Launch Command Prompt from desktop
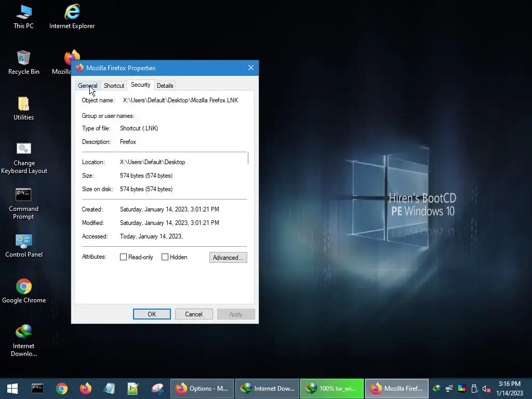The width and height of the screenshot is (532, 399). (x=23, y=204)
